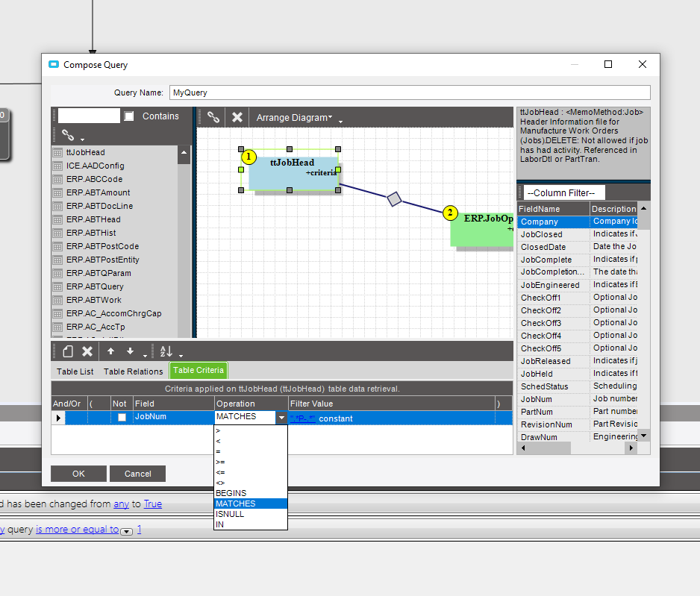Click the A-Z sort icon
700x596 pixels.
pyautogui.click(x=166, y=351)
